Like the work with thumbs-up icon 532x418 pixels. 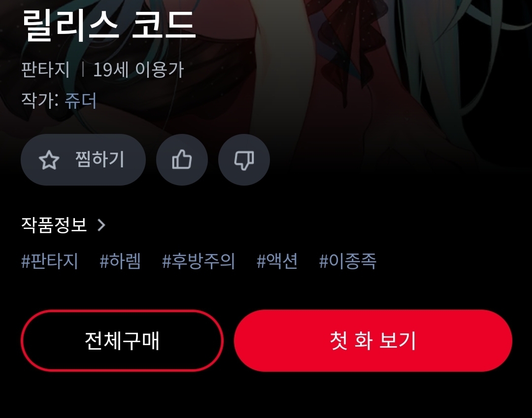click(x=182, y=160)
